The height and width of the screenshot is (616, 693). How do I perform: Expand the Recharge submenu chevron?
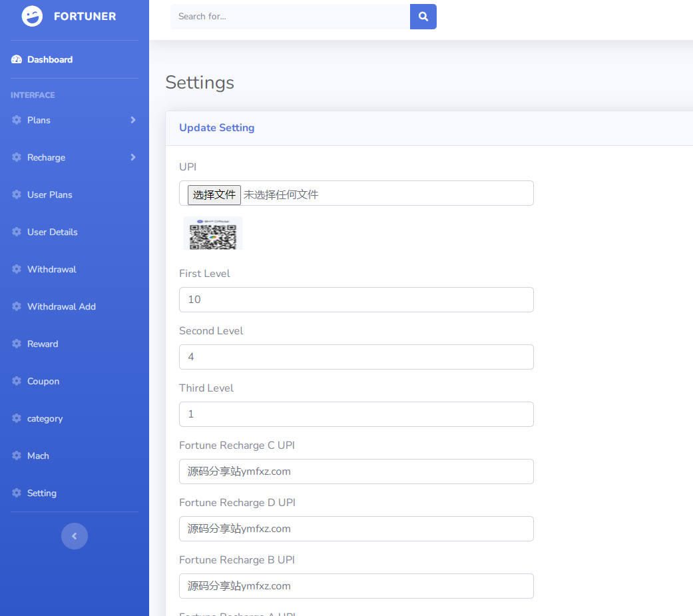pos(133,158)
